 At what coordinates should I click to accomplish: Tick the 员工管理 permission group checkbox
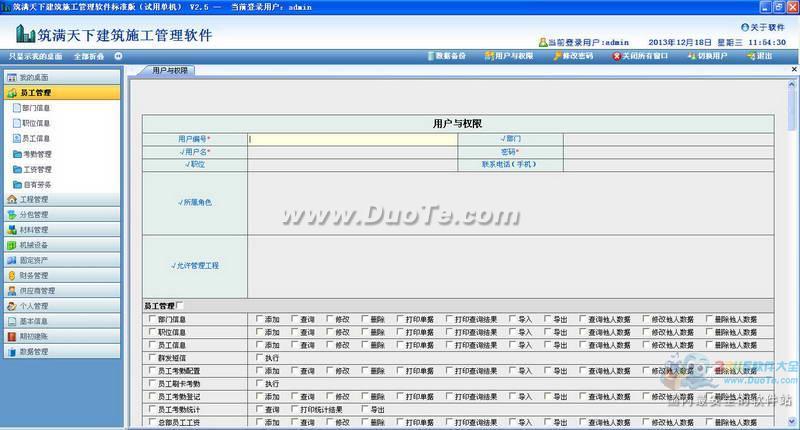point(181,306)
